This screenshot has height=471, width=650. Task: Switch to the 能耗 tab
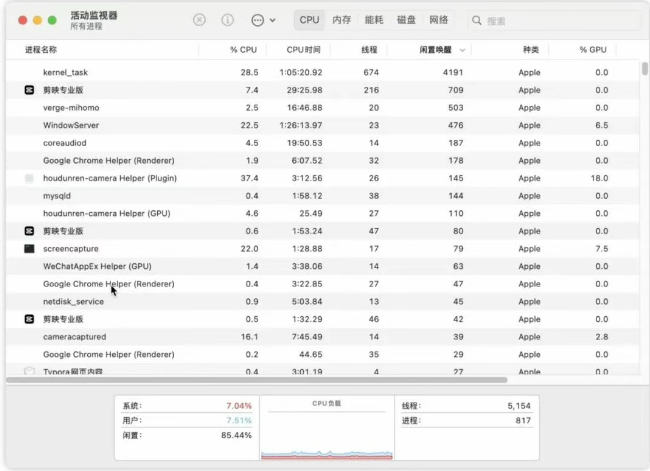tap(374, 20)
